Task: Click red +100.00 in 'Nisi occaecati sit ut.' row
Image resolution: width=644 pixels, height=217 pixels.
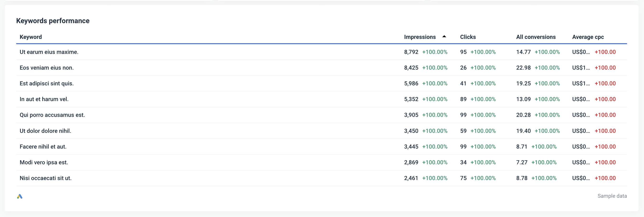Action: click(x=605, y=178)
